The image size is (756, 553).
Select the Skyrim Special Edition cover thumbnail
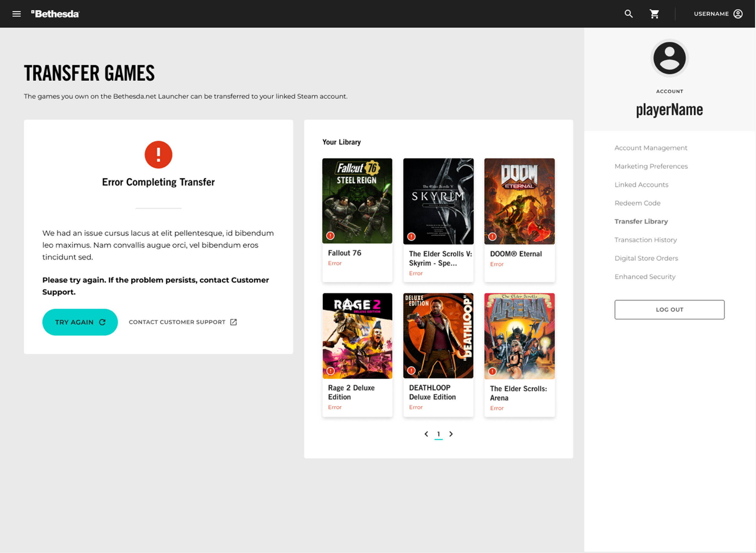(438, 202)
